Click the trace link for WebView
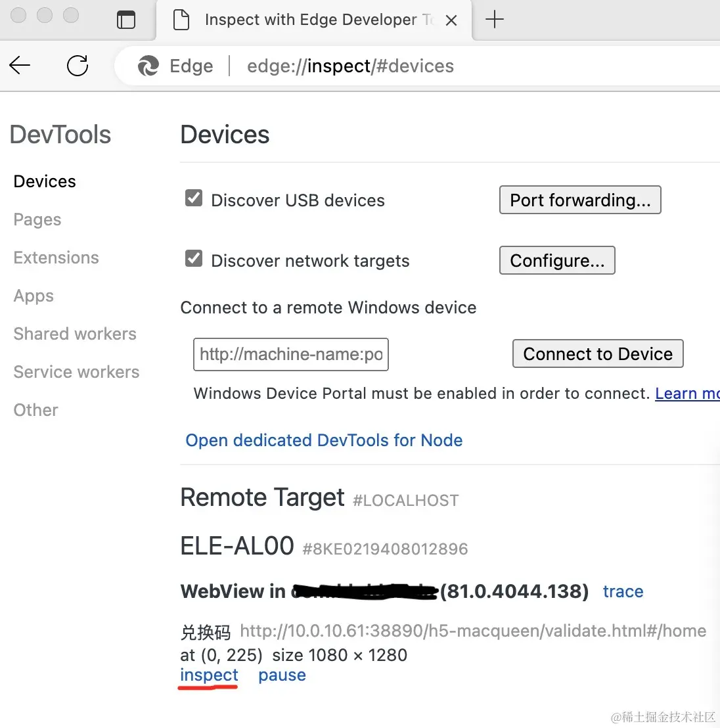Screen dimensions: 720x728 point(623,591)
